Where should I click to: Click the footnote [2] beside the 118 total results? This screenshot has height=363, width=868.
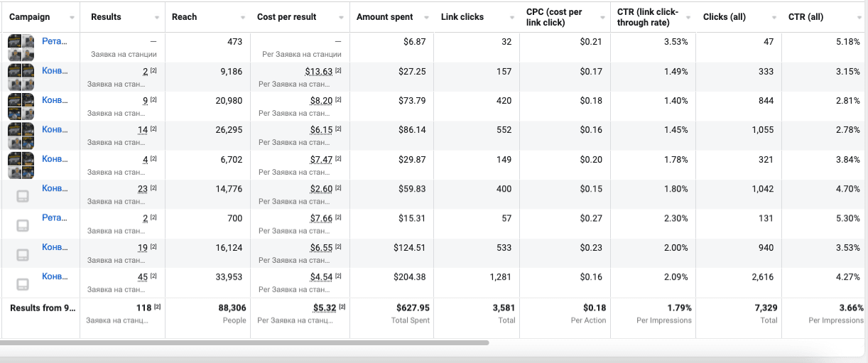pos(158,308)
